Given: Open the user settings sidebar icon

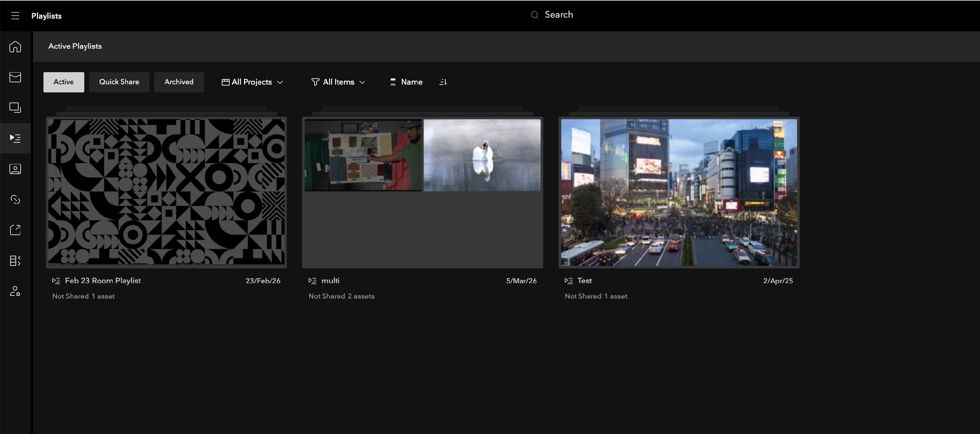Looking at the screenshot, I should [x=15, y=291].
